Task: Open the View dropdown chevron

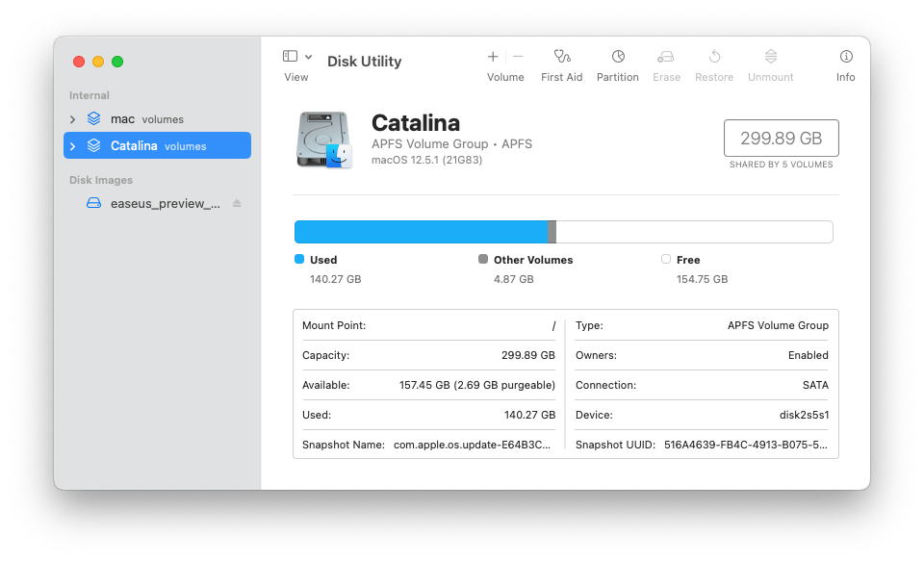Action: click(308, 55)
